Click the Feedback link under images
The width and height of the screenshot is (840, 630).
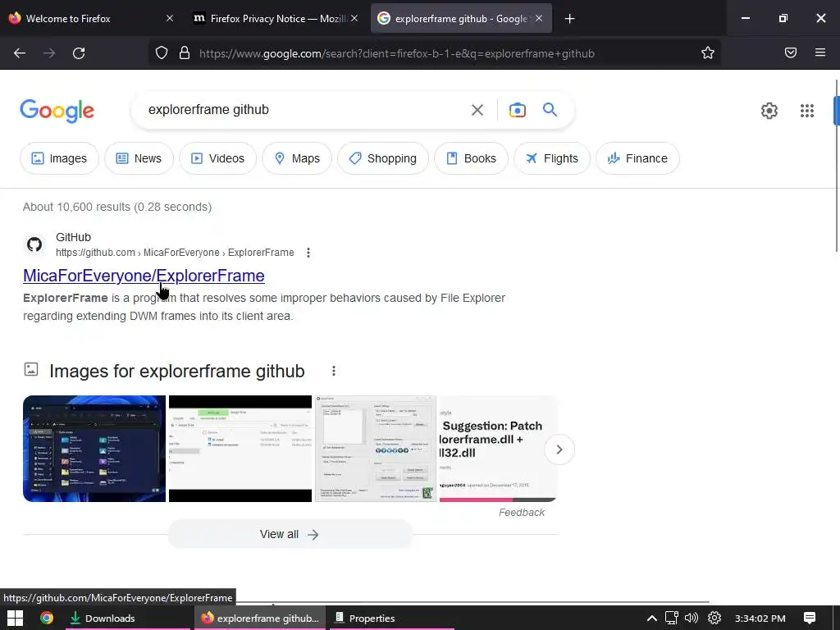521,513
